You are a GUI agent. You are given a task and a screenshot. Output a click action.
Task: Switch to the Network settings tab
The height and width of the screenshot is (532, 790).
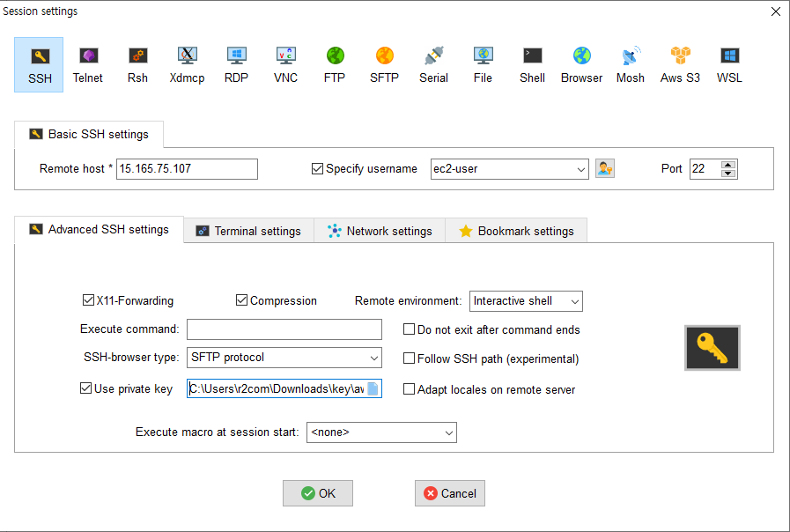click(x=380, y=231)
